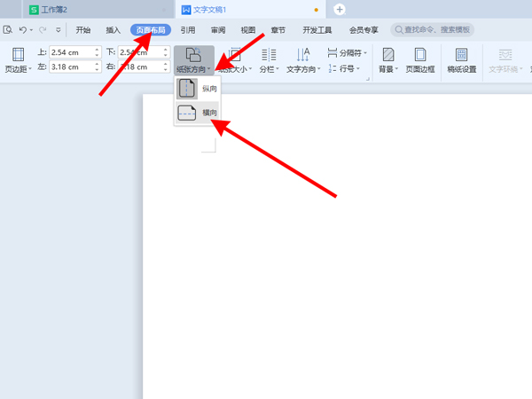
Task: Open the 页边距 margins tool
Action: pyautogui.click(x=18, y=59)
